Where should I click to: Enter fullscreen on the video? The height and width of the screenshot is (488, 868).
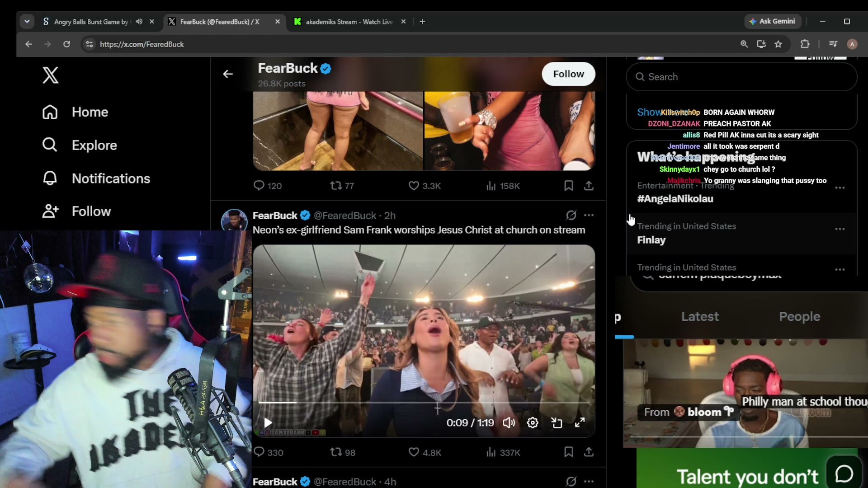pyautogui.click(x=580, y=423)
